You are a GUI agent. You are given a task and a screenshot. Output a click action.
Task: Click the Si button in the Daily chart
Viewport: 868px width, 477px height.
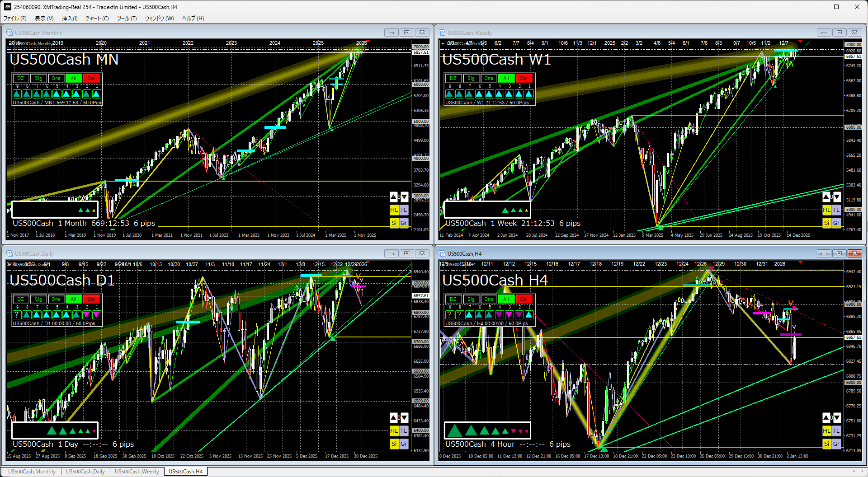point(394,444)
